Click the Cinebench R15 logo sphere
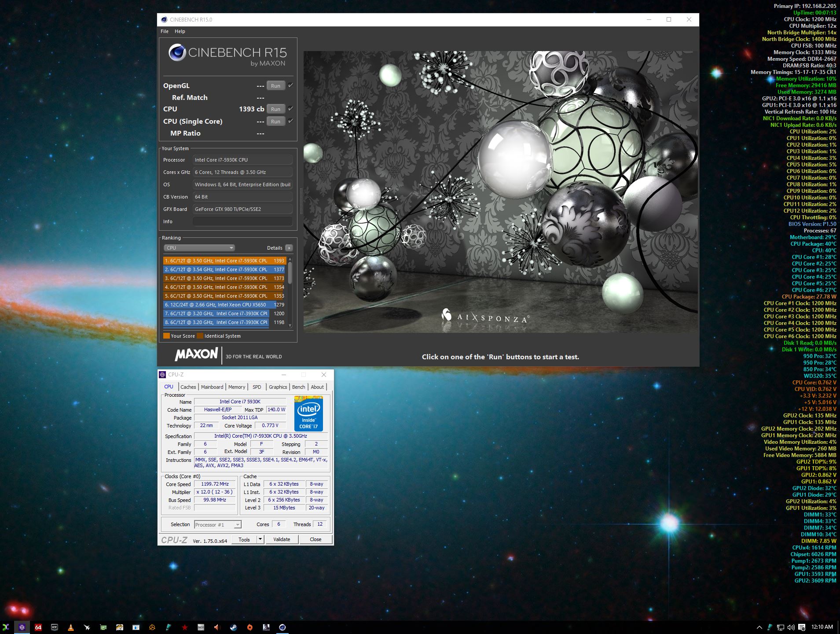840x634 pixels. pyautogui.click(x=177, y=53)
